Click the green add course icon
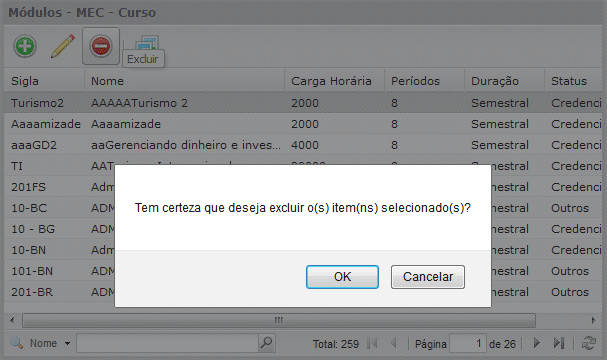Screen dimensions: 607x360 [x=25, y=46]
